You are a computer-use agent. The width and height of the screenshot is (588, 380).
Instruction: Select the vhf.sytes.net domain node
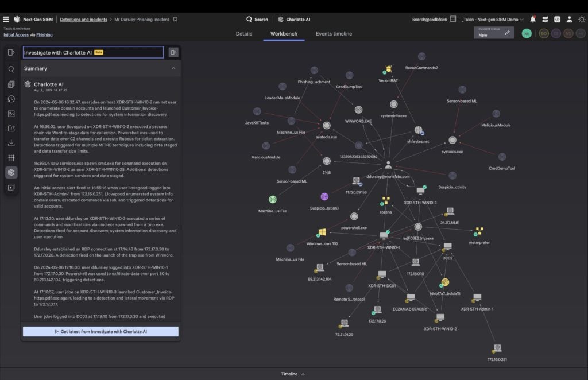pos(419,130)
